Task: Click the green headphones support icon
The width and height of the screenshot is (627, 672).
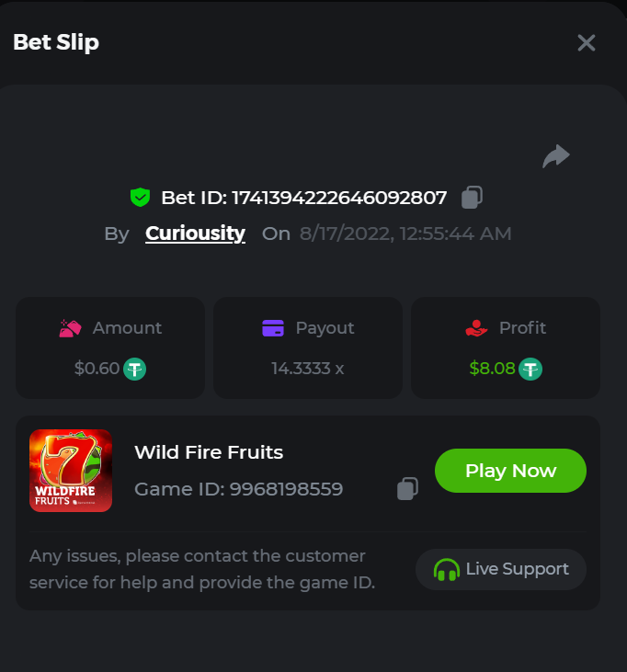Action: point(446,570)
